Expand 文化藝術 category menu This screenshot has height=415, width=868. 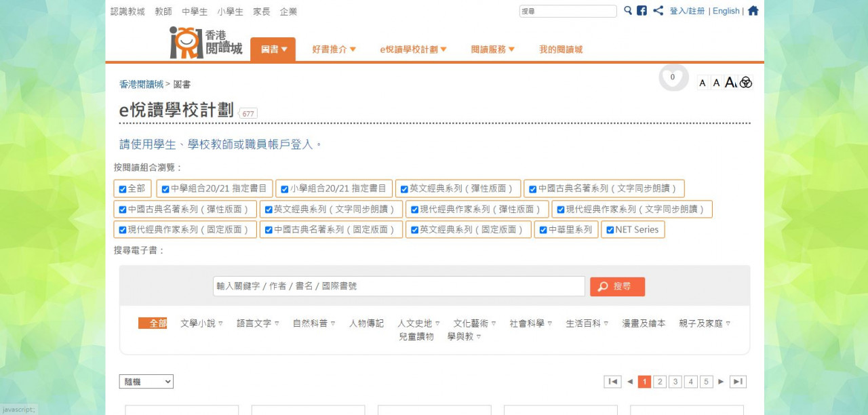[475, 323]
